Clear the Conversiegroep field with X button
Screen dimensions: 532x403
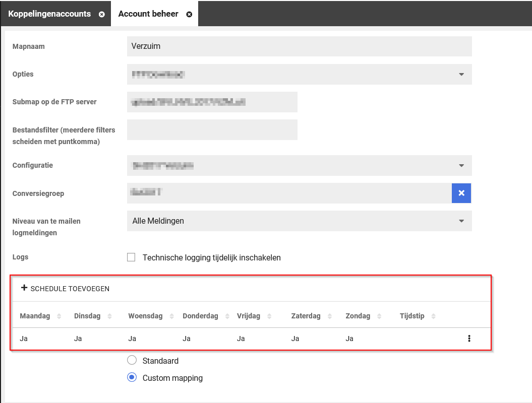tap(461, 193)
